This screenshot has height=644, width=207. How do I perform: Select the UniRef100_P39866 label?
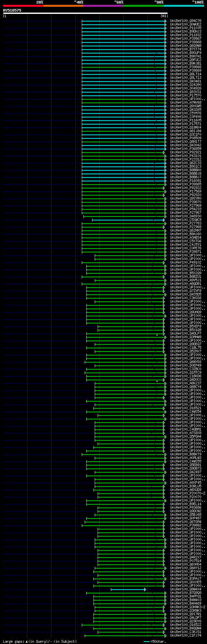[186, 67]
